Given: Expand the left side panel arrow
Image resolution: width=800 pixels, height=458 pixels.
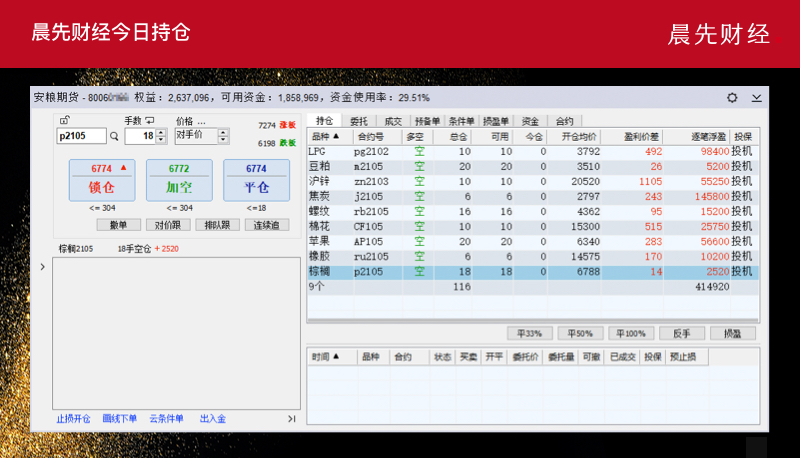Looking at the screenshot, I should click(x=42, y=267).
